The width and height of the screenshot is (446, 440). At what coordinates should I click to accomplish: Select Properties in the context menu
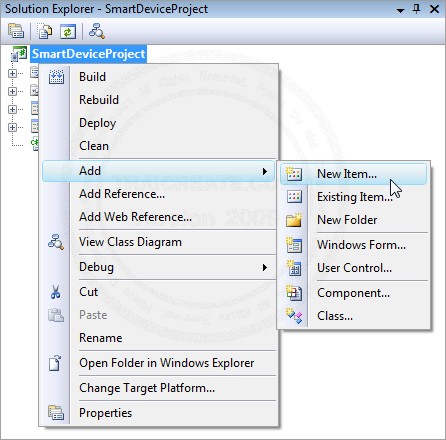click(x=158, y=413)
